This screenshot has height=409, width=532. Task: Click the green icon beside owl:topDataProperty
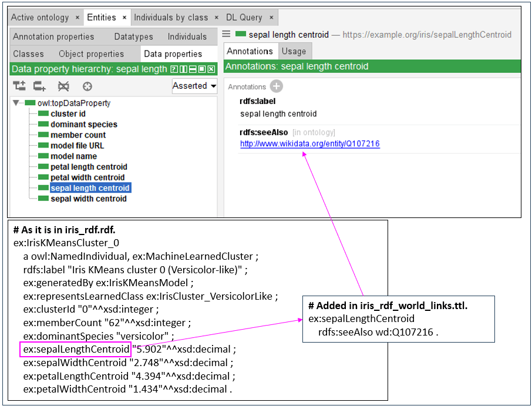tap(30, 102)
